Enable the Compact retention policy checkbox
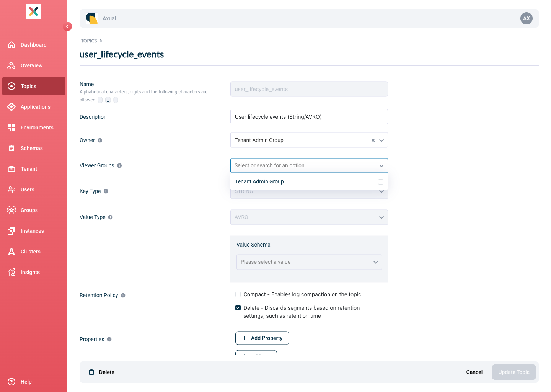Image resolution: width=551 pixels, height=392 pixels. coord(238,294)
